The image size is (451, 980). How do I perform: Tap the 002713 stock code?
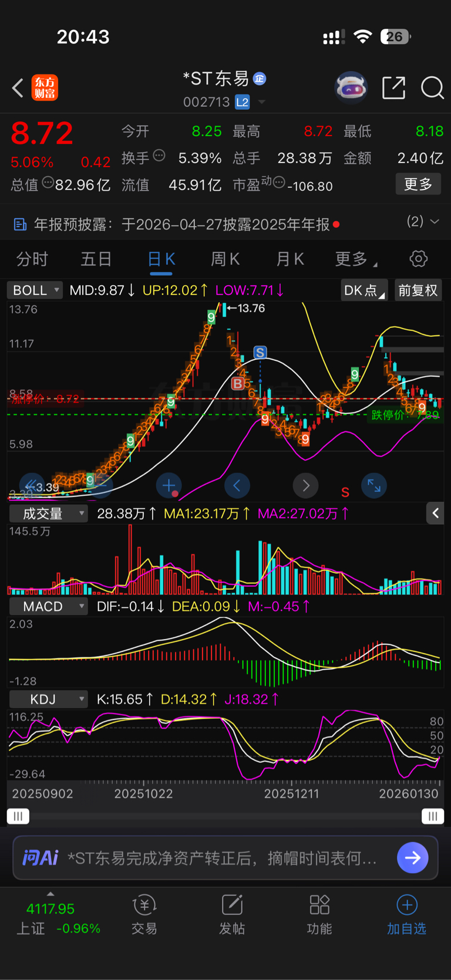click(x=207, y=102)
